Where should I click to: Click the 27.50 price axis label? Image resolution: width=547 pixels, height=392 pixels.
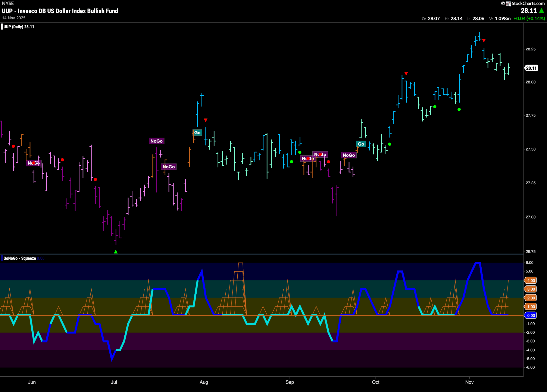(x=531, y=149)
